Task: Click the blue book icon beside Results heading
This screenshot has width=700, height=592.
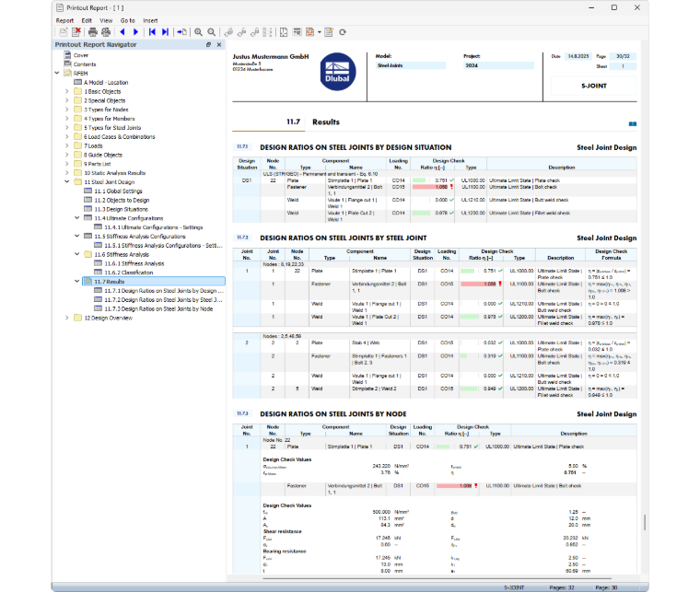Action: coord(633,123)
